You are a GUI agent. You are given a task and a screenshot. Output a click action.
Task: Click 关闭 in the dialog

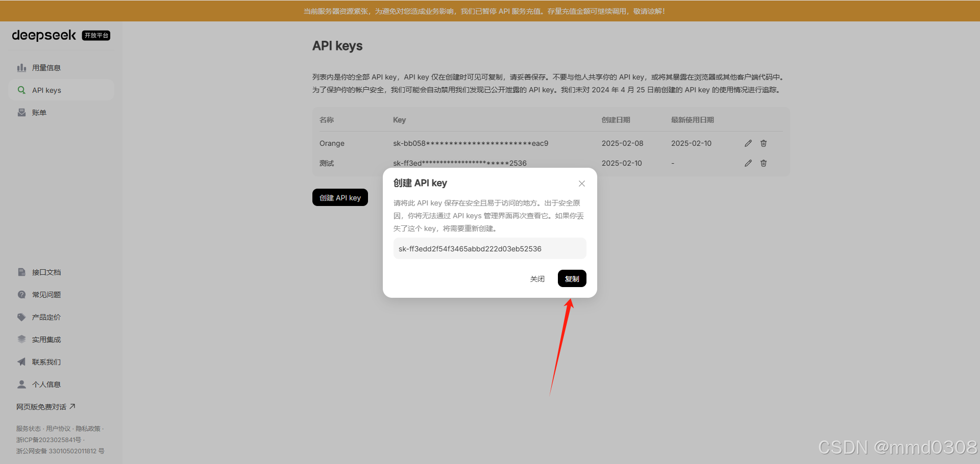tap(537, 279)
